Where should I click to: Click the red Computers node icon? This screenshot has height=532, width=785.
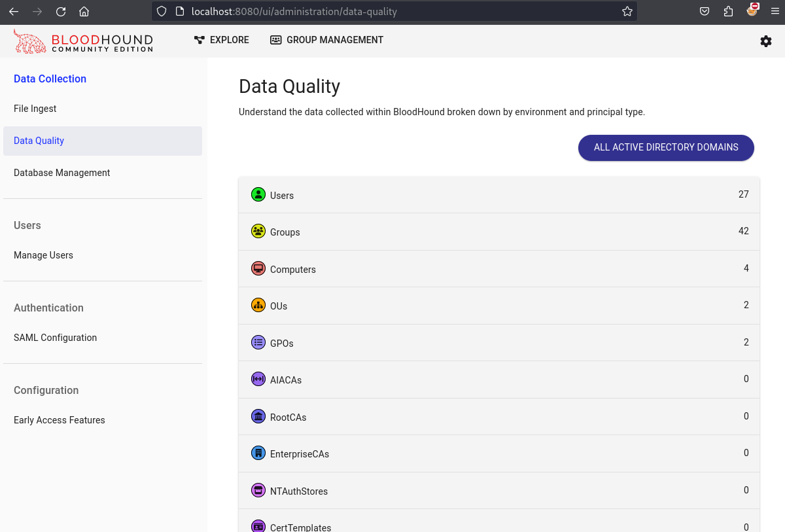coord(258,268)
